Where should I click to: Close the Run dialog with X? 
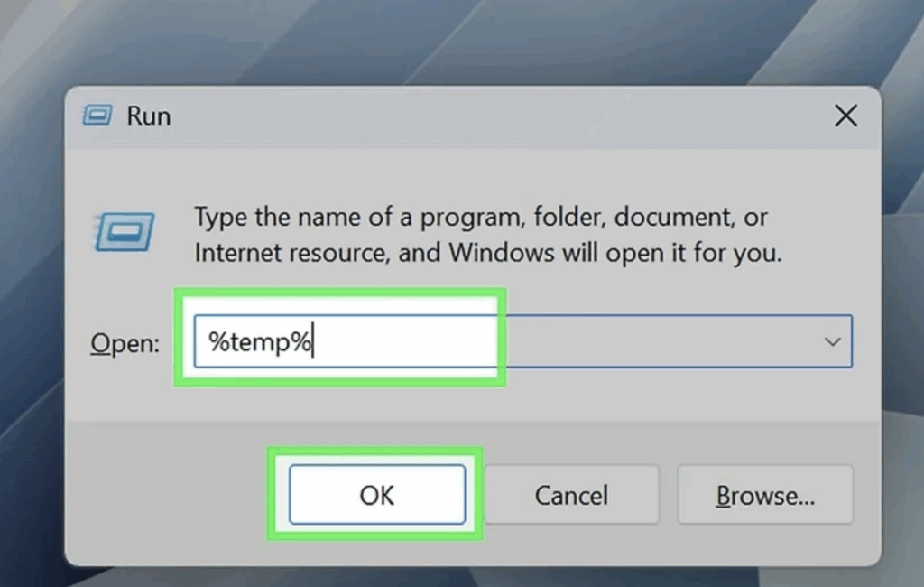pos(845,116)
